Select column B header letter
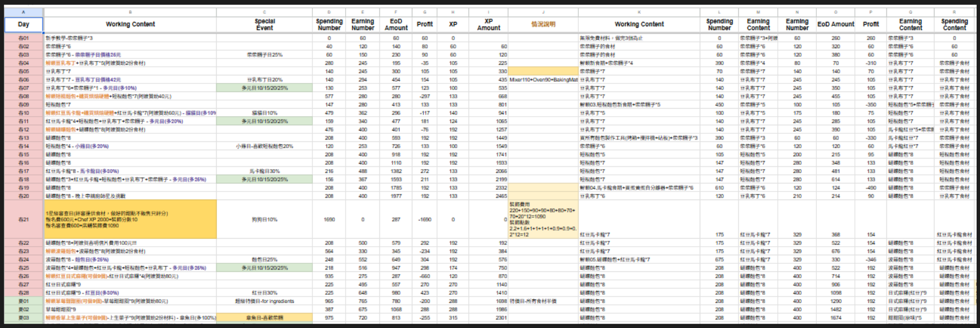Screen dimensions: 980x328 pyautogui.click(x=130, y=12)
